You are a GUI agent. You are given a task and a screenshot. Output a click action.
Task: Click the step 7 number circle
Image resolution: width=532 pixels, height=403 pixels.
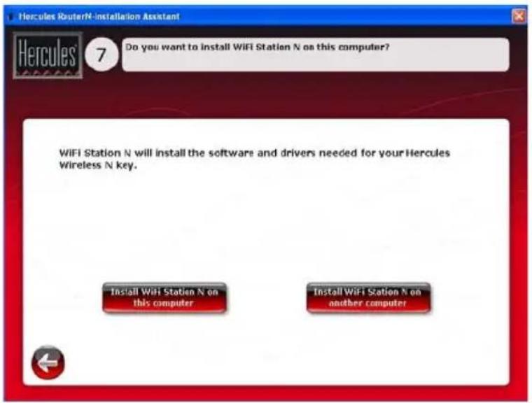(101, 55)
